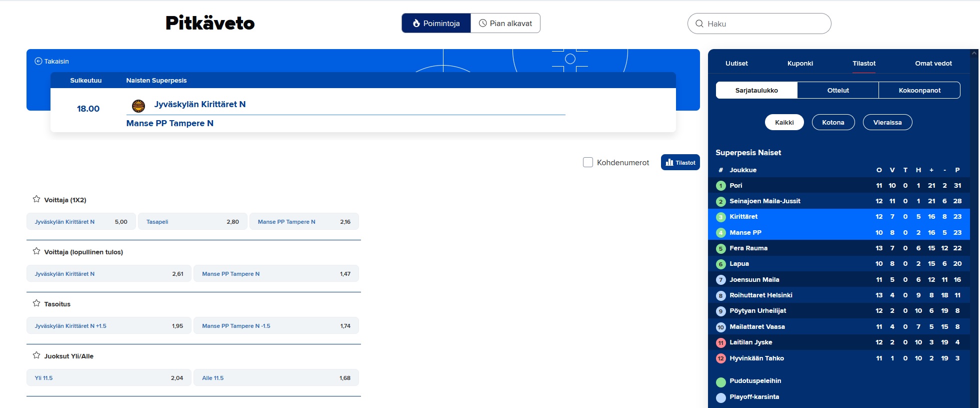Screen dimensions: 980x408
Task: Click the clock icon on Pian alkavat
Action: pyautogui.click(x=482, y=23)
